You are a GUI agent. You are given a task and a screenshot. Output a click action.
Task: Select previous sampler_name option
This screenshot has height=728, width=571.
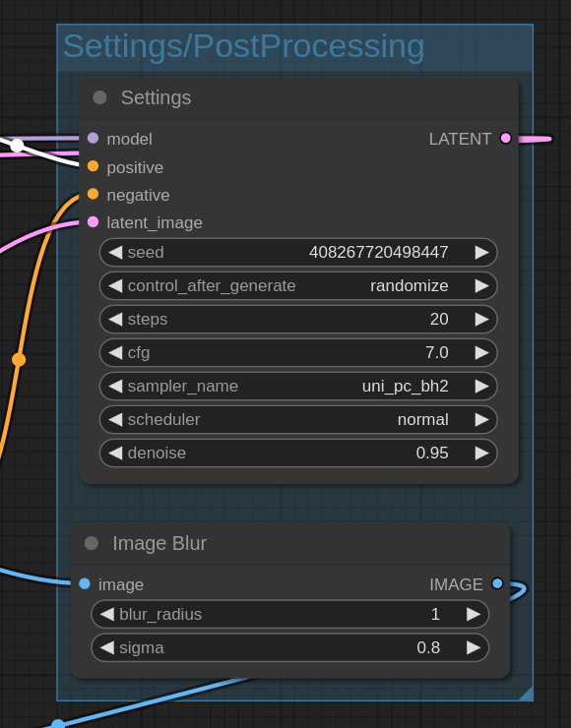(x=115, y=387)
